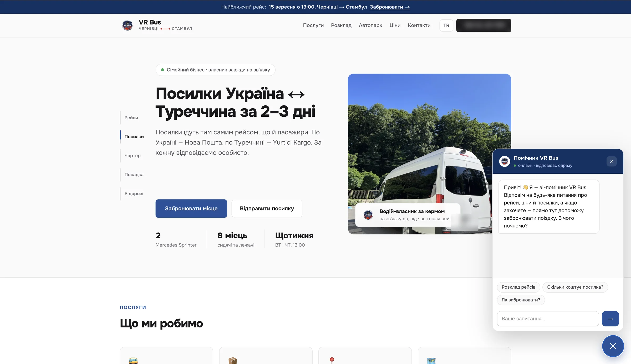Choose the Скільки коштує посилка? quick reply
The width and height of the screenshot is (631, 364).
point(575,287)
